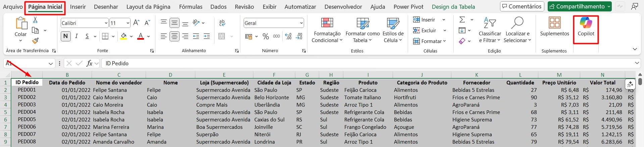Click the AutoSum sigma icon
The image size is (644, 147).
pyautogui.click(x=462, y=20)
